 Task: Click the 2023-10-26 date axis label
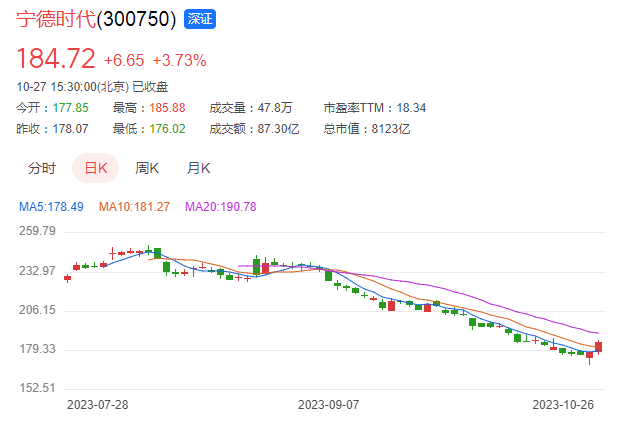click(563, 405)
